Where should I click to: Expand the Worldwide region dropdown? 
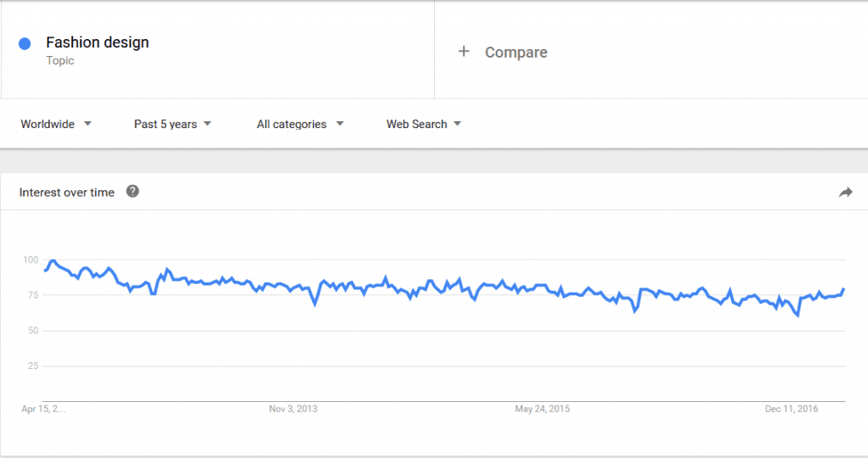[56, 124]
